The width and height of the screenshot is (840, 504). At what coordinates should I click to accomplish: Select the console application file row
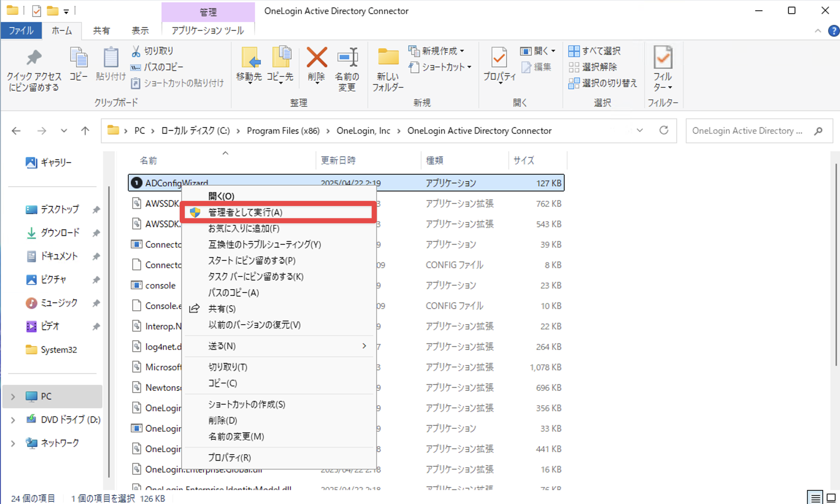[346, 285]
